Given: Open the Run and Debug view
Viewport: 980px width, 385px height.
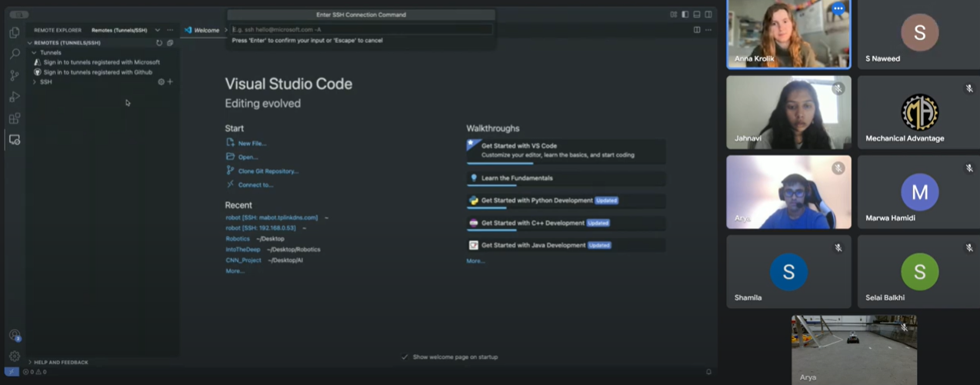Looking at the screenshot, I should [x=15, y=97].
